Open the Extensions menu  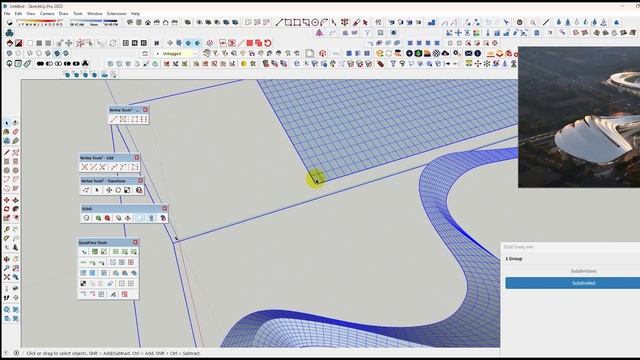tap(116, 13)
